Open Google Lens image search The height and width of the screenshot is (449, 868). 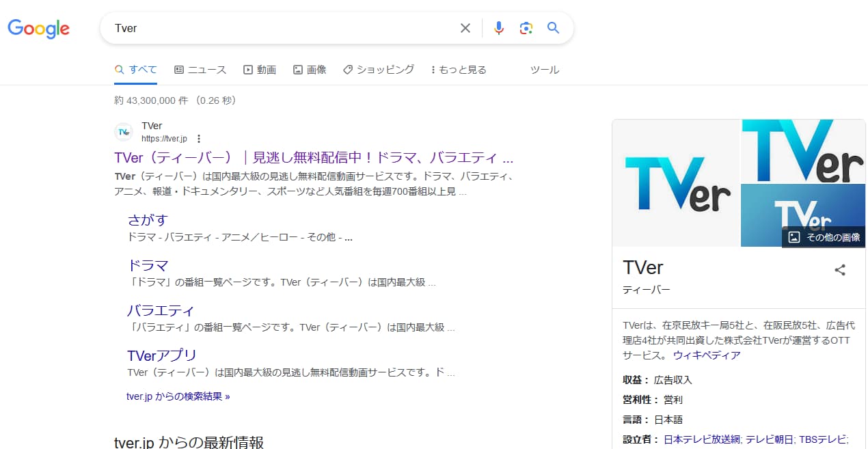526,28
